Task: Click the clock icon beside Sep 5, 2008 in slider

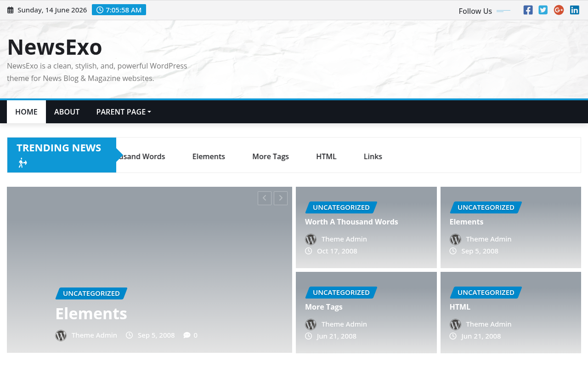Action: point(130,335)
